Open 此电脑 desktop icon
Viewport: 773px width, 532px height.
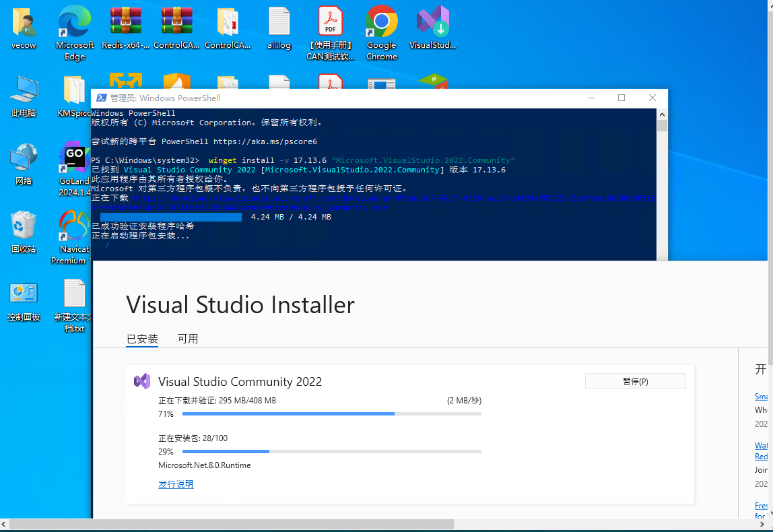(24, 96)
